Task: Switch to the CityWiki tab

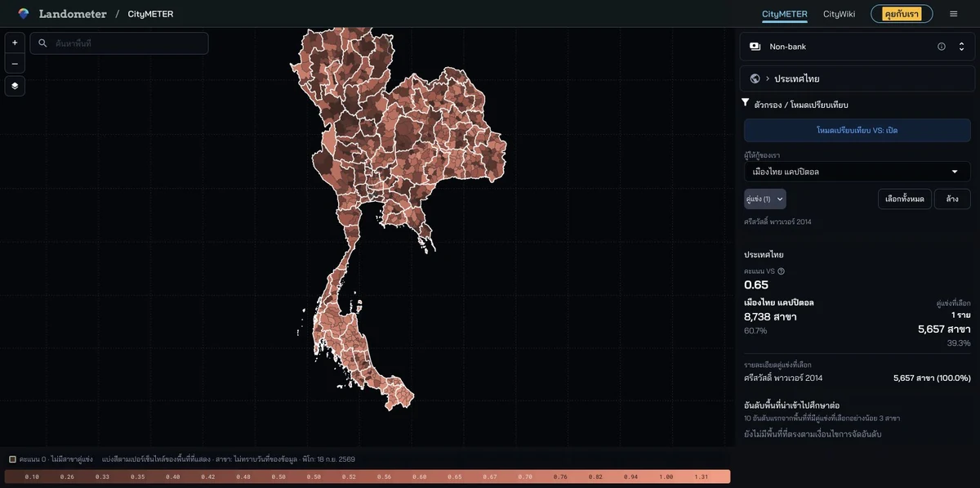Action: pyautogui.click(x=839, y=14)
